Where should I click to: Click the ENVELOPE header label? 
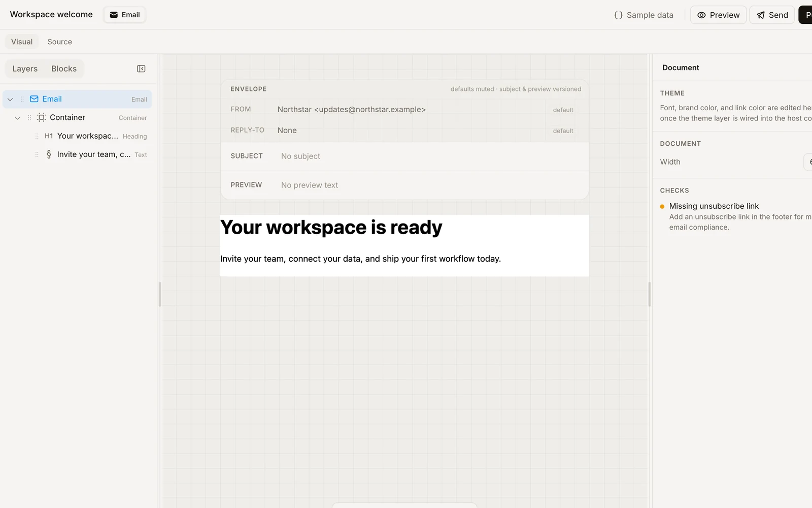pyautogui.click(x=249, y=89)
